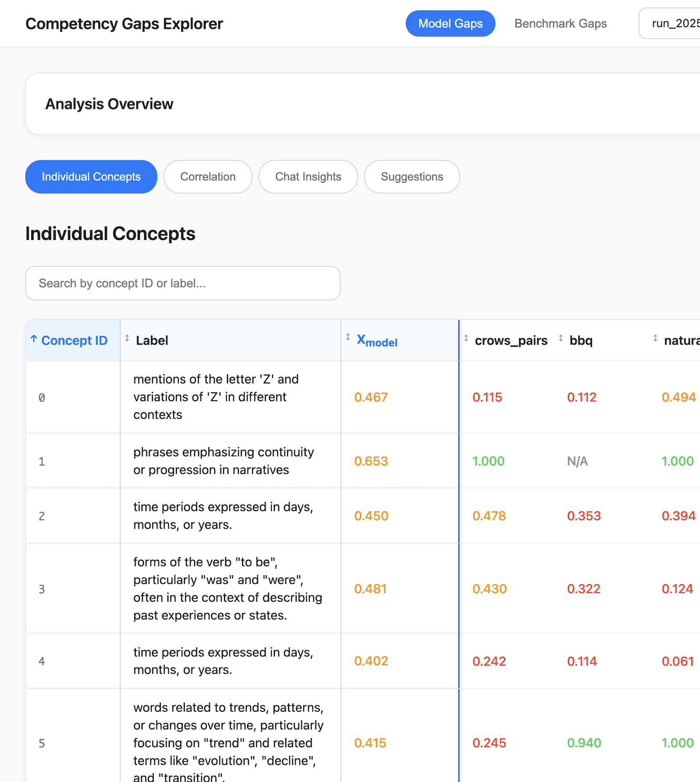The image size is (700, 782).
Task: Click the bbq column sort icon
Action: click(x=561, y=338)
